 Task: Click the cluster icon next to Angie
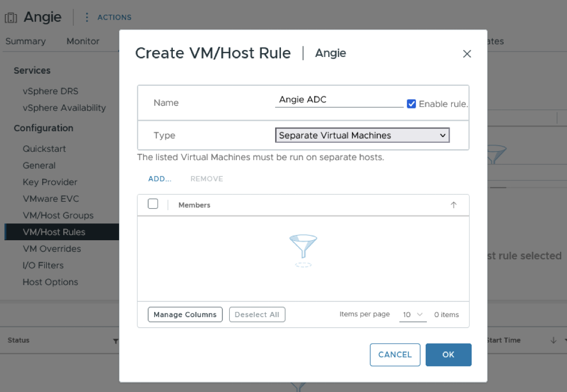click(11, 17)
